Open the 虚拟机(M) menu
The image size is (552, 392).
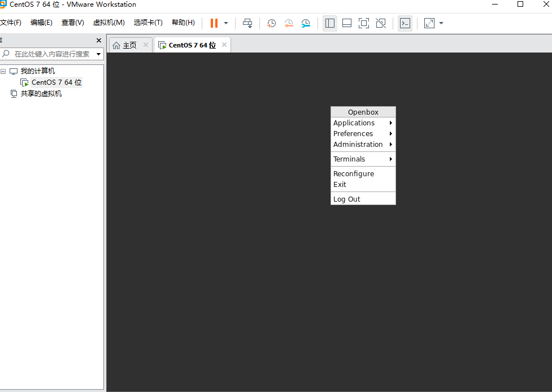pyautogui.click(x=109, y=23)
